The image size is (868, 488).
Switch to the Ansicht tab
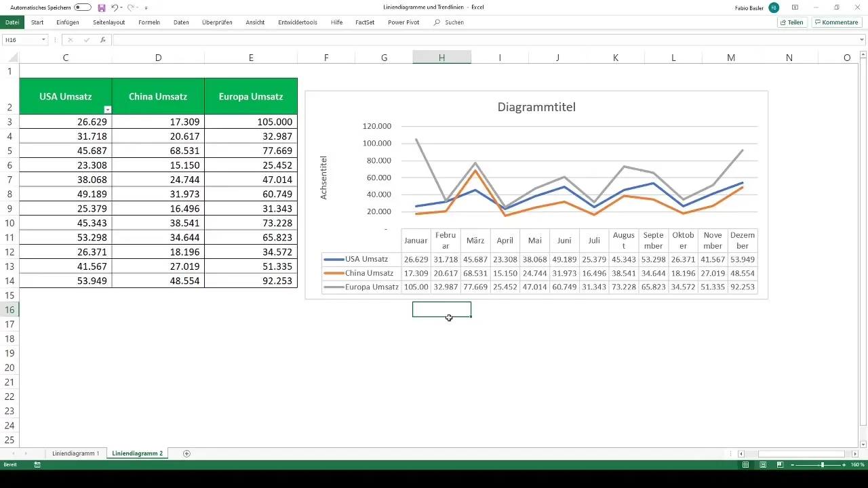click(x=255, y=22)
